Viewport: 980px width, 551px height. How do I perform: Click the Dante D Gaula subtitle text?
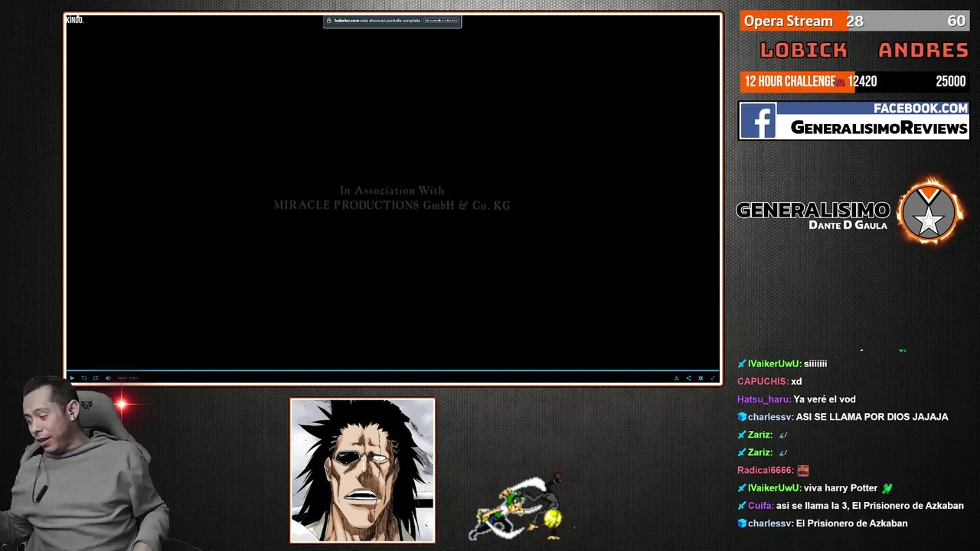(x=848, y=225)
